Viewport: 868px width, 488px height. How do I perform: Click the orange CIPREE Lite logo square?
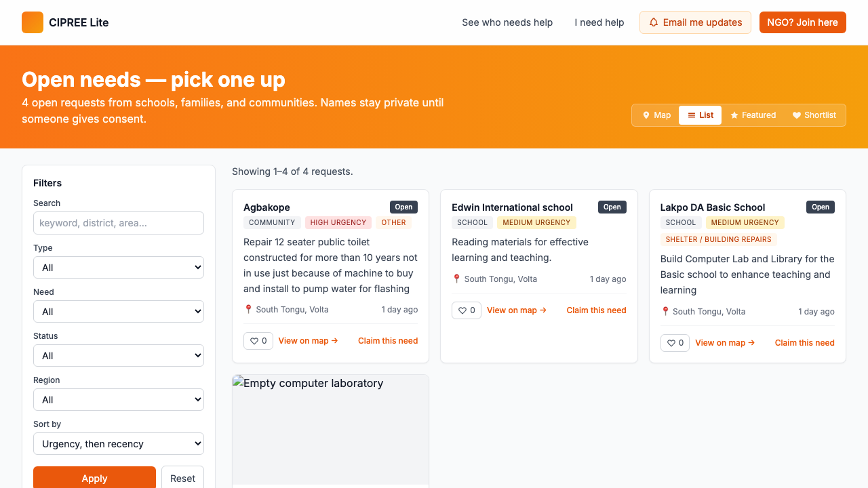click(x=33, y=22)
